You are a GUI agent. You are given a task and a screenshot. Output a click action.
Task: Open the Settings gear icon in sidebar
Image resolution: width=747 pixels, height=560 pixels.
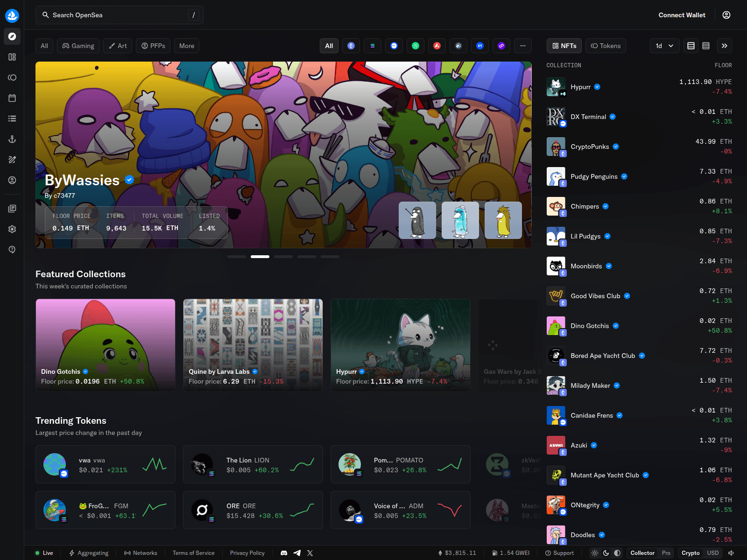tap(12, 229)
